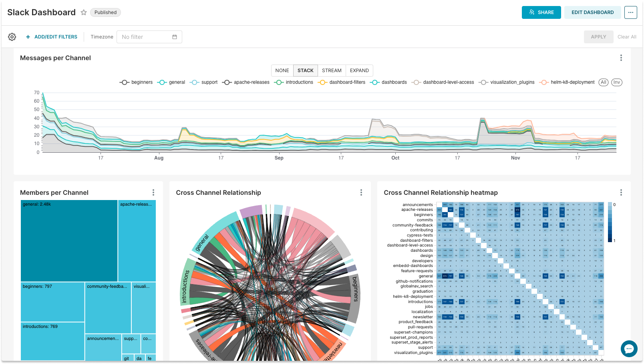Switch the chart to STREAM mode
The height and width of the screenshot is (364, 644).
pos(332,71)
